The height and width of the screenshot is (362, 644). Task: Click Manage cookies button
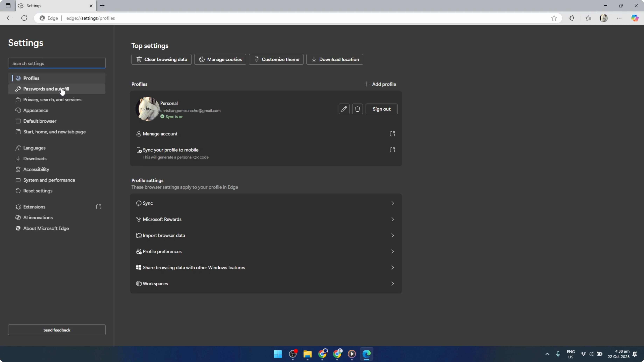(220, 59)
